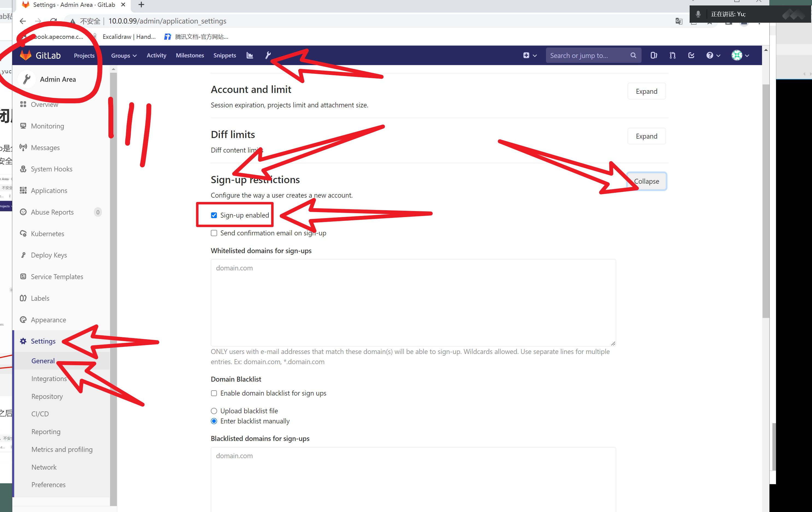Enable Send confirmation email on sign-up

coord(214,233)
